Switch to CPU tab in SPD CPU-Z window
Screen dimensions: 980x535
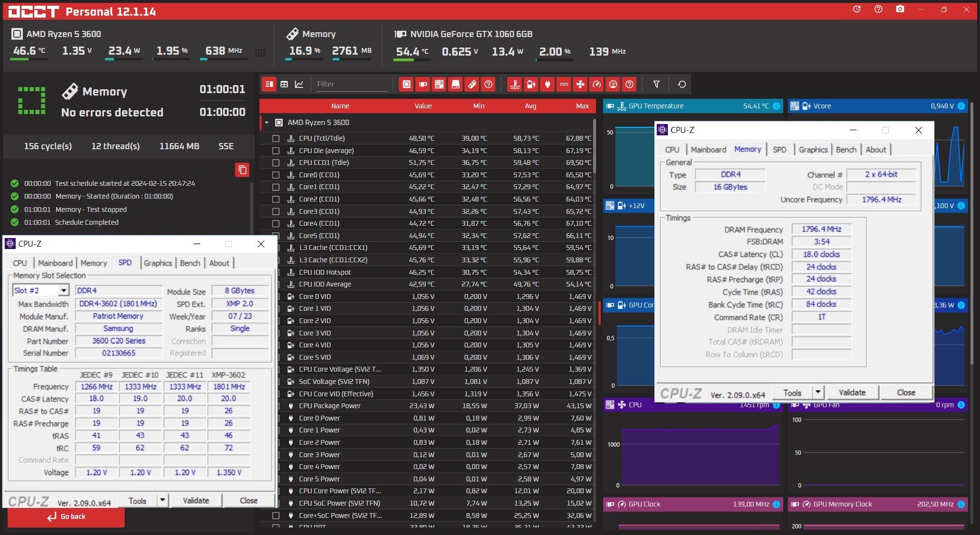tap(20, 263)
